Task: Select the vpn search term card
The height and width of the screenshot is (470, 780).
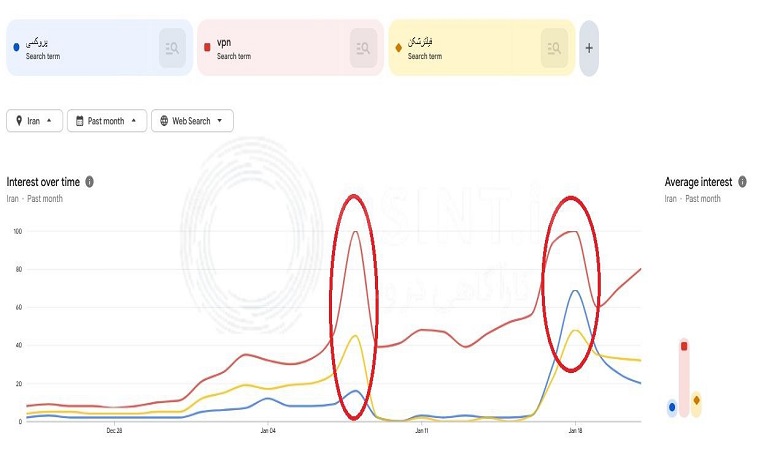Action: pos(291,48)
